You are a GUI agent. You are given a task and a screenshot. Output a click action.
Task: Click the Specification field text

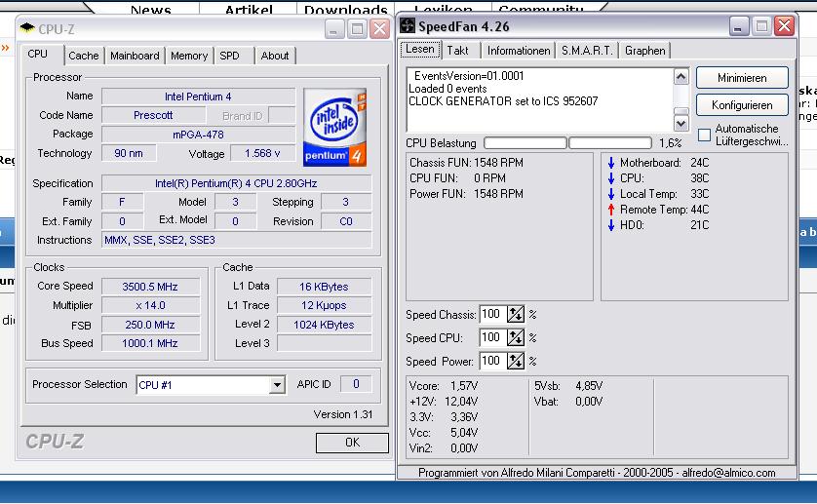[237, 183]
